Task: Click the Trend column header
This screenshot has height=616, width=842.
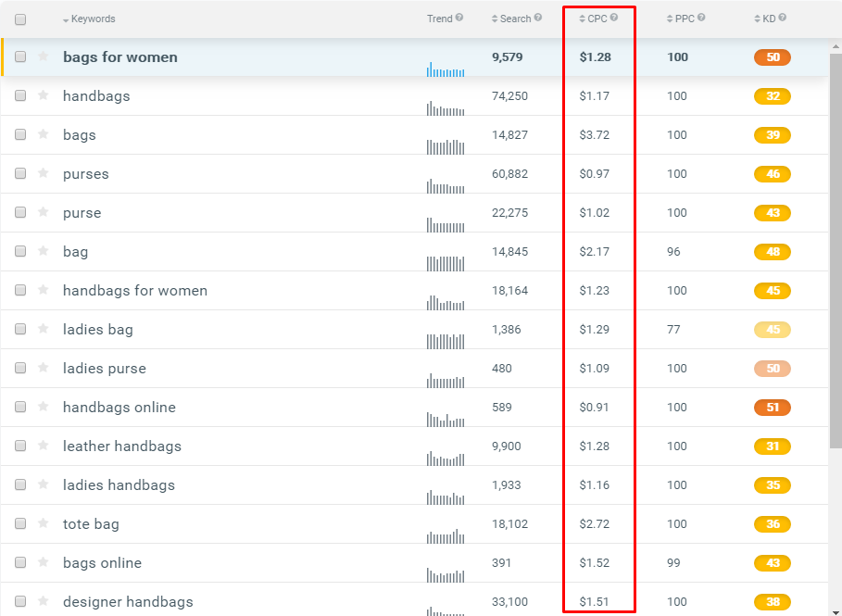Action: click(x=439, y=19)
